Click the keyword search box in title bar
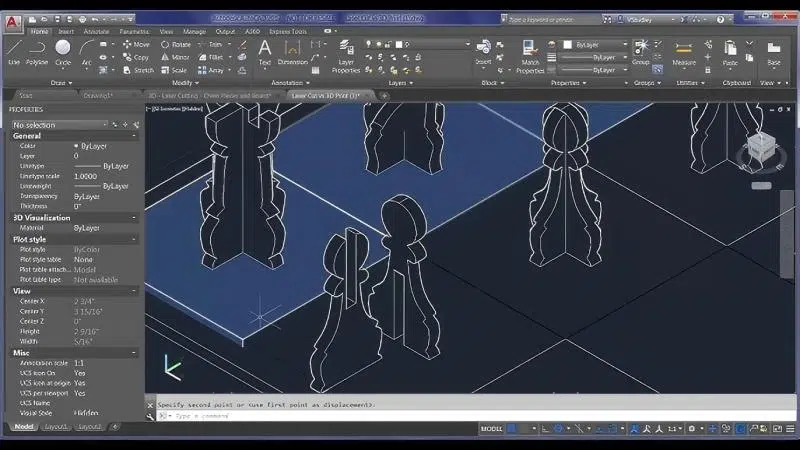The height and width of the screenshot is (450, 800). pyautogui.click(x=551, y=19)
